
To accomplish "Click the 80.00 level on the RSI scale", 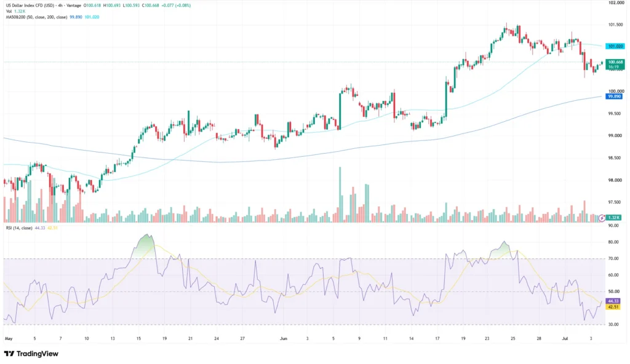I will pyautogui.click(x=613, y=242).
